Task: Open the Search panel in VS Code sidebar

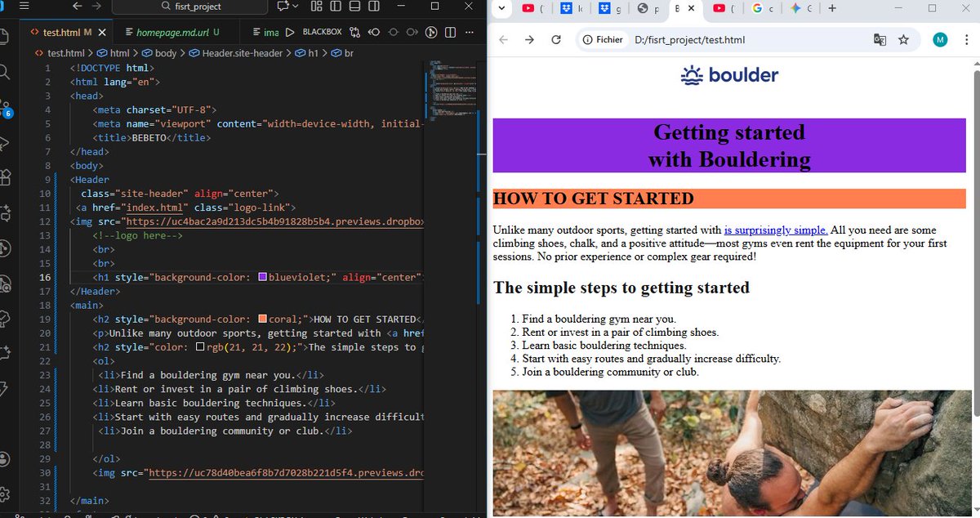Action: 7,74
